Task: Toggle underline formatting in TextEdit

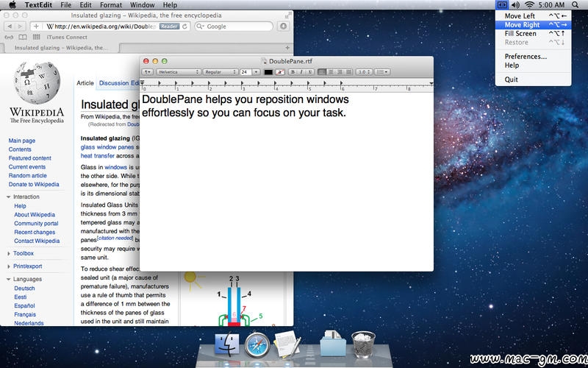Action: [309, 71]
